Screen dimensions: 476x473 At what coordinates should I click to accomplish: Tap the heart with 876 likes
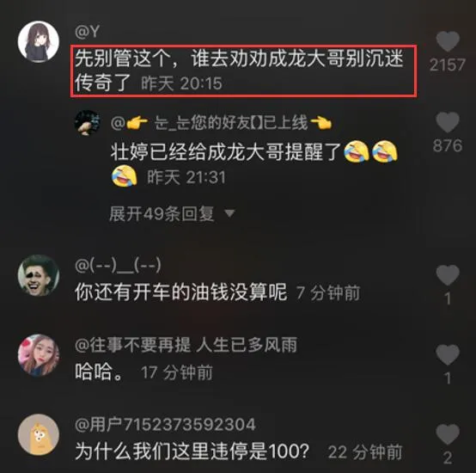448,122
